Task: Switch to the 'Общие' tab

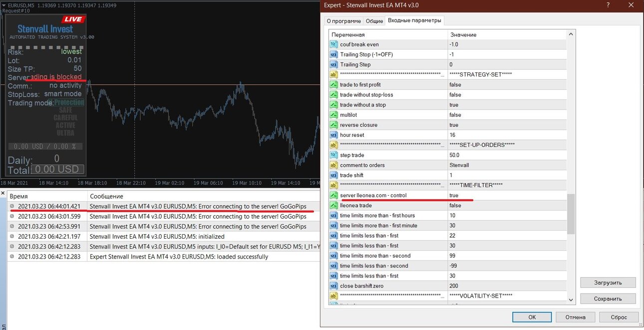Action: point(374,21)
